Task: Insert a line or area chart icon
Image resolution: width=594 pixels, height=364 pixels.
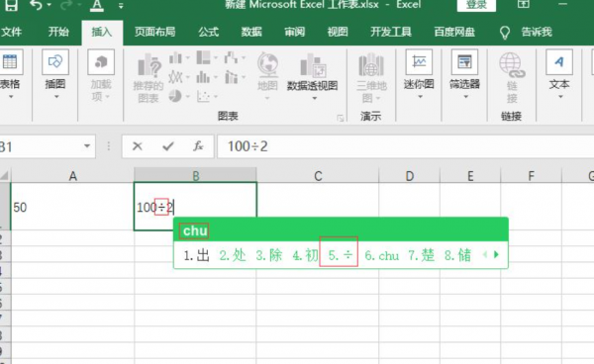Action: click(176, 77)
